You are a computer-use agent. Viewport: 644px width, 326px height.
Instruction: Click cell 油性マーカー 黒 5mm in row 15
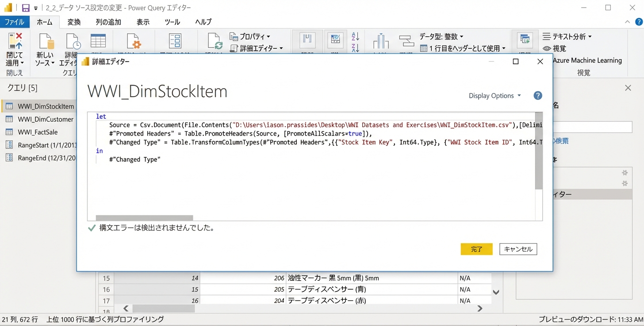coord(372,278)
